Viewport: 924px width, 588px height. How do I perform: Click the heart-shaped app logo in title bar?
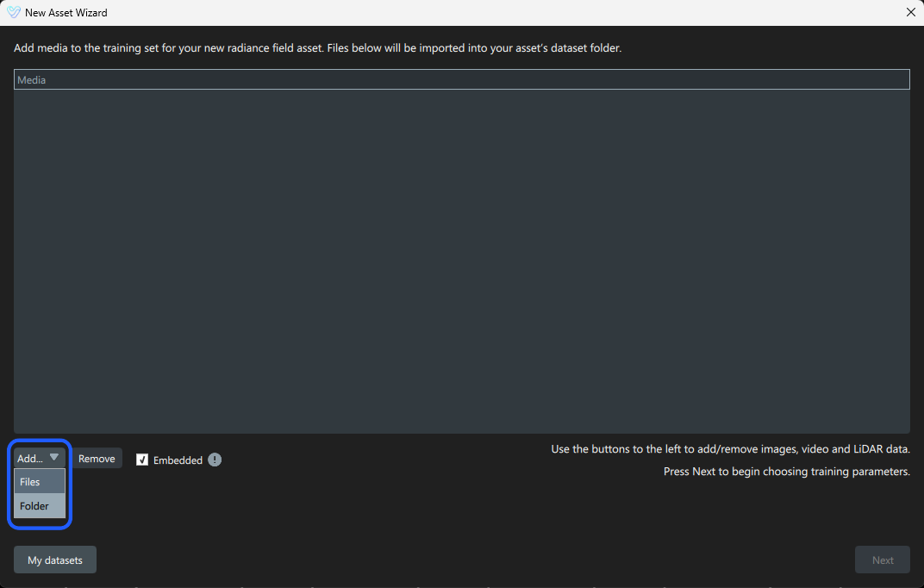click(x=13, y=12)
